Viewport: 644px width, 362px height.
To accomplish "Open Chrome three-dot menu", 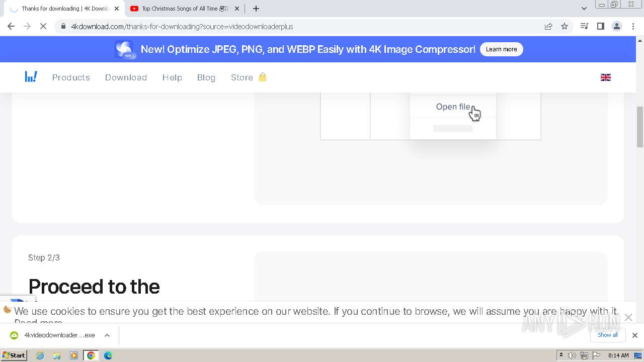I will (x=633, y=26).
